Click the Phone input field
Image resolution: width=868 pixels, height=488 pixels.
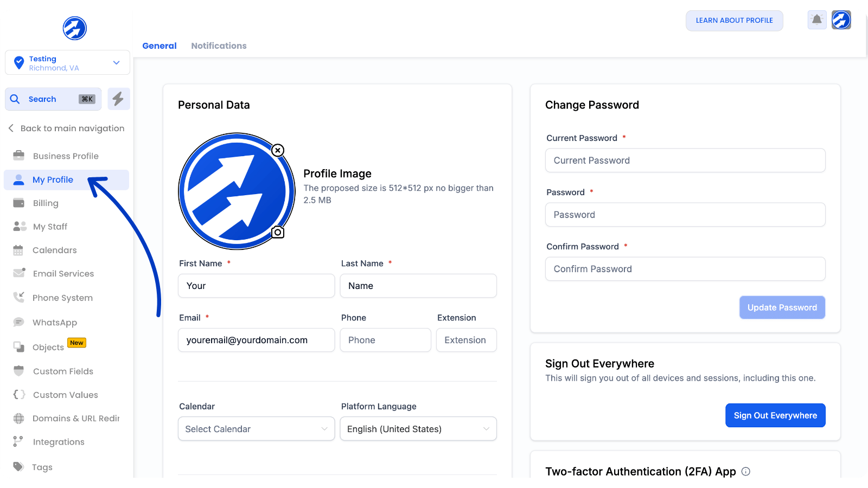pos(385,340)
